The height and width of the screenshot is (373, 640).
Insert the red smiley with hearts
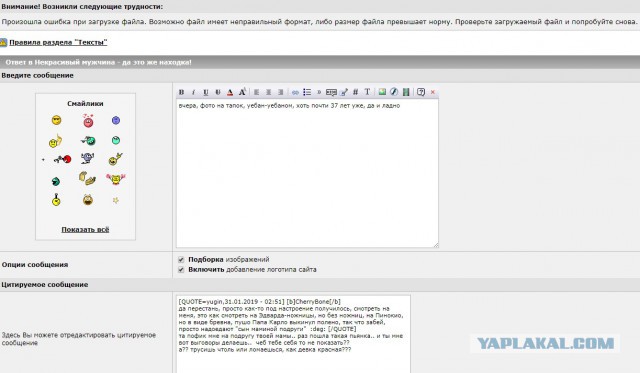(88, 120)
